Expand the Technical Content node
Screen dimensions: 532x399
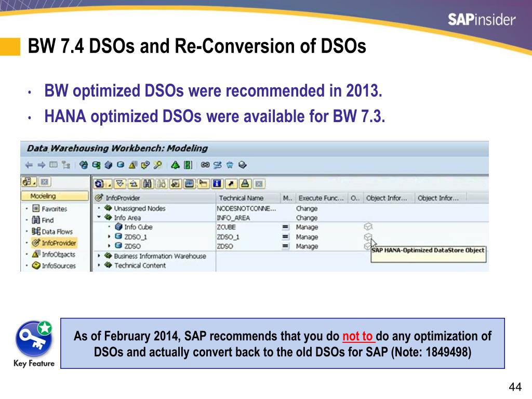point(99,265)
